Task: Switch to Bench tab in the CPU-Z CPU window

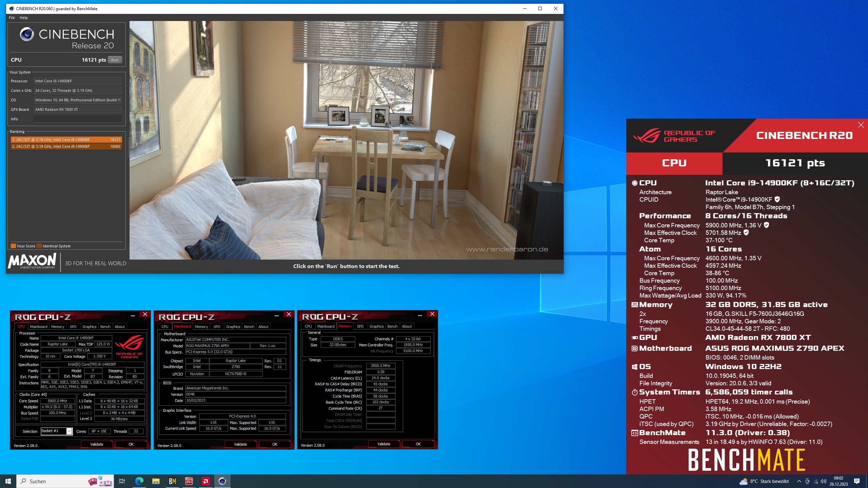Action: (x=105, y=327)
